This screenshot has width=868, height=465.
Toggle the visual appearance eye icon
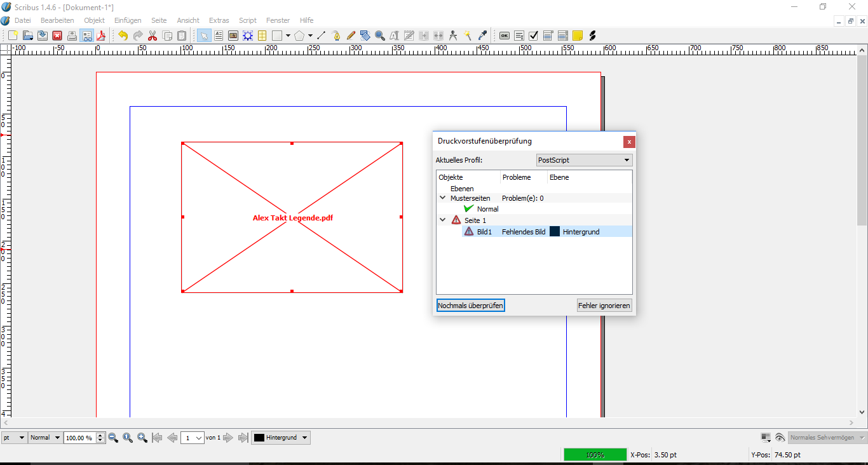pyautogui.click(x=780, y=438)
